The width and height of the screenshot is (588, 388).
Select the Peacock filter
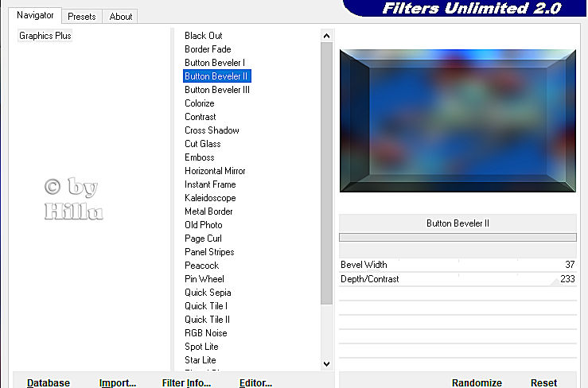coord(202,265)
